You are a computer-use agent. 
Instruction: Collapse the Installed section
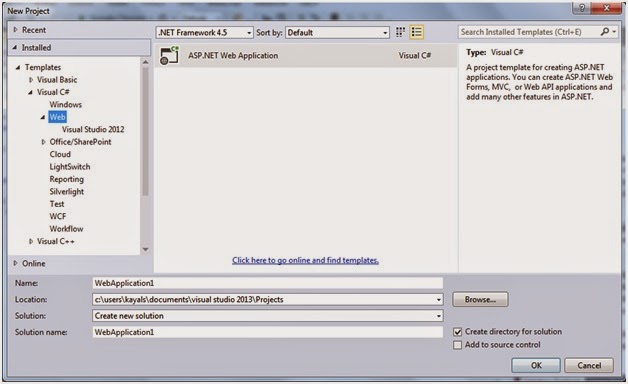15,47
